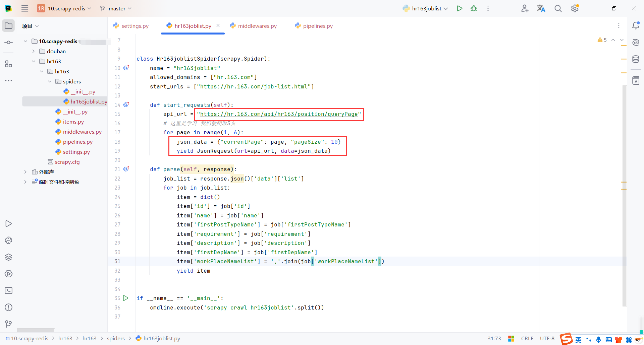Click the override gutter icon on line 10
644x345 pixels.
click(x=126, y=68)
